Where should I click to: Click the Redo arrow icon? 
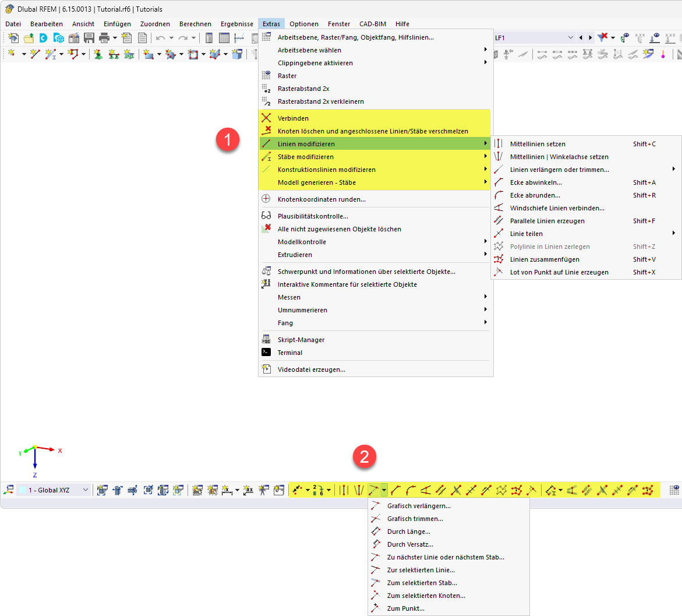(x=183, y=38)
